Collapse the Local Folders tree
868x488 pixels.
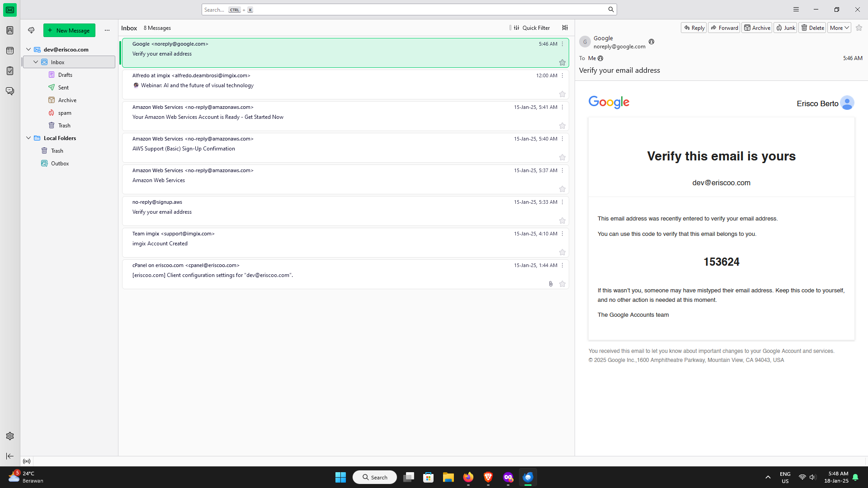(28, 138)
